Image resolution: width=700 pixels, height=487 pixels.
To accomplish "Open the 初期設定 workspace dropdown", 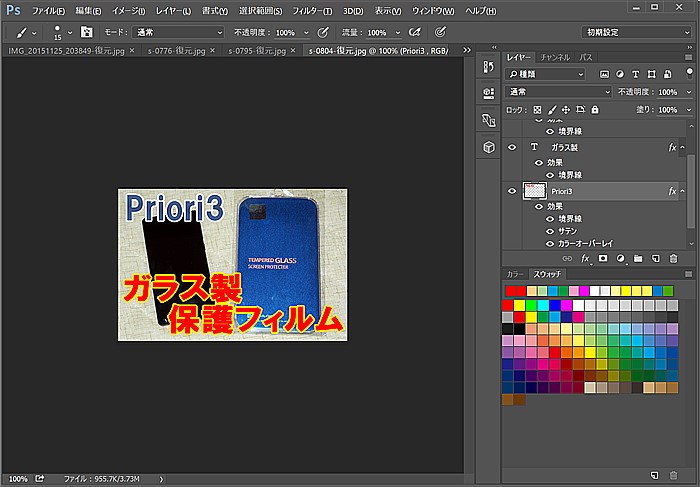I will point(636,32).
